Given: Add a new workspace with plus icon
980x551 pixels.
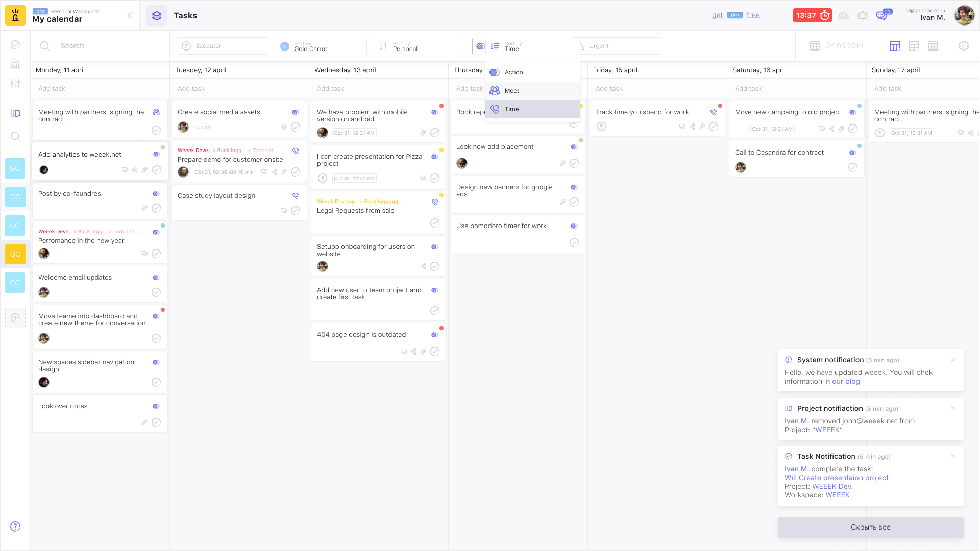Looking at the screenshot, I should [x=15, y=318].
